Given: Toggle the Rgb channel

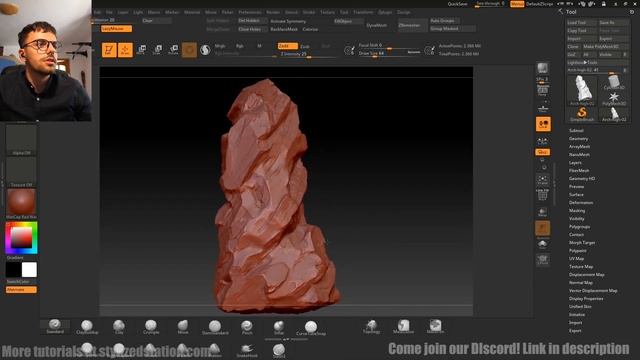Looking at the screenshot, I should [x=240, y=46].
